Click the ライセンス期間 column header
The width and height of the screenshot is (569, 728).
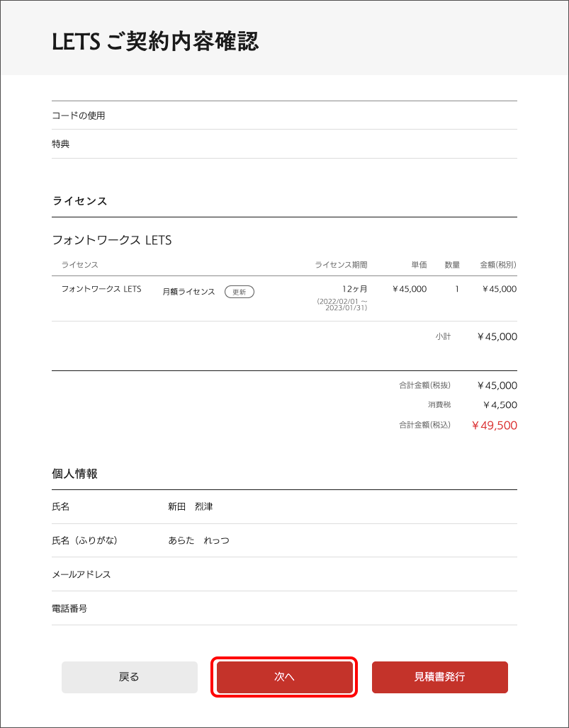pos(341,265)
